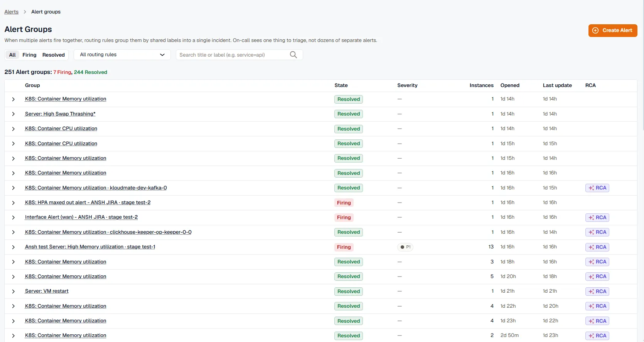Screen dimensions: 644x342
Task: Click Firing badge on HPA maxed out row
Action: tap(344, 203)
